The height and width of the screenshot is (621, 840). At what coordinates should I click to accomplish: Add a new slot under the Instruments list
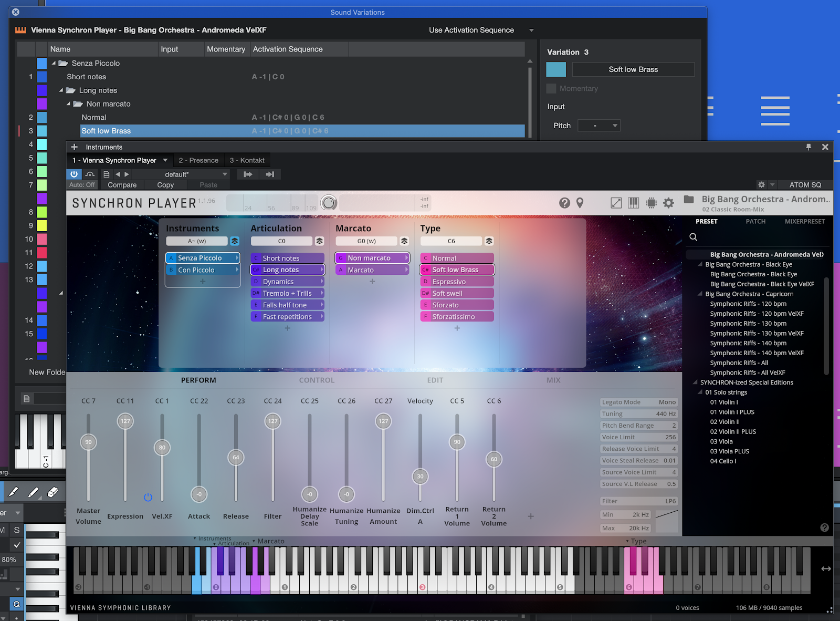tap(203, 282)
